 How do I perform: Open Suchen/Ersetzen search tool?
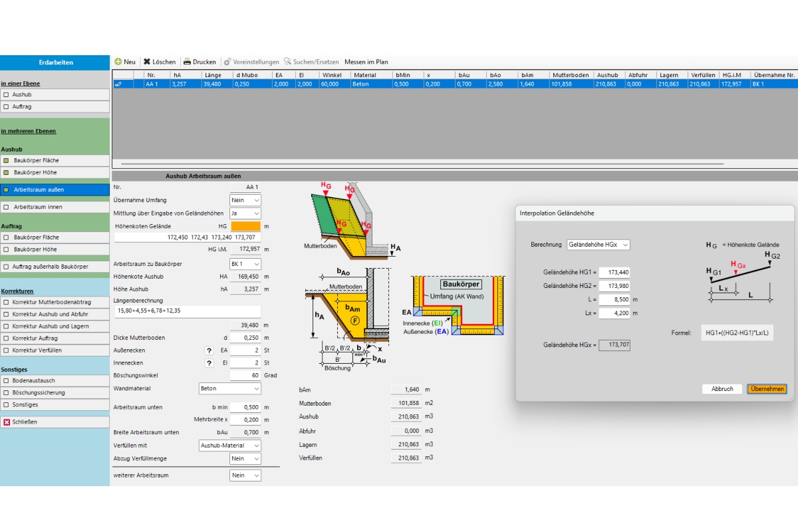[x=311, y=62]
